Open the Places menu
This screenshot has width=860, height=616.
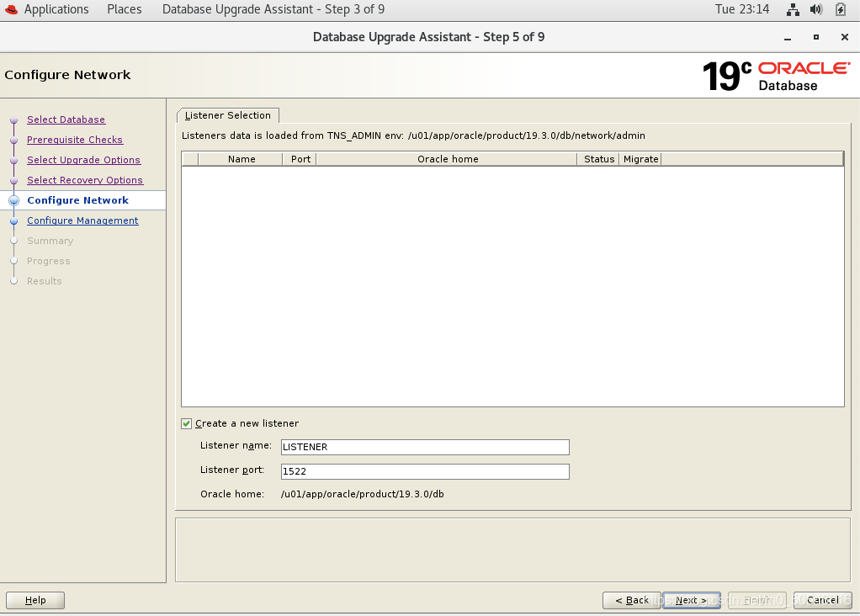125,9
